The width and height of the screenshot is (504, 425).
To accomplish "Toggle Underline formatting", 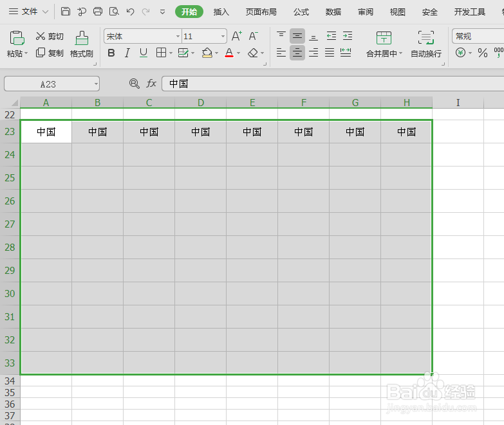I will click(144, 53).
